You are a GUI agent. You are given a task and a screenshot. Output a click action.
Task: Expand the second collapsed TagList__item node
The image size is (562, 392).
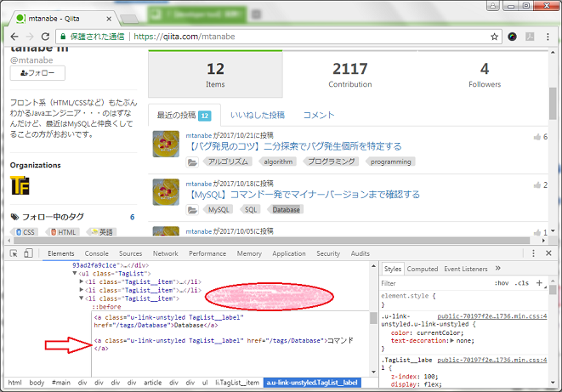pos(82,290)
